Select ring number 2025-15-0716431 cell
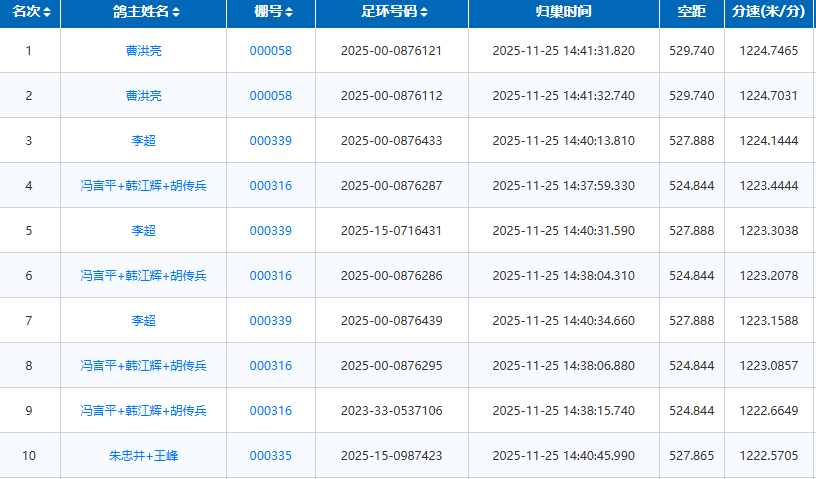This screenshot has height=479, width=816. pos(391,231)
